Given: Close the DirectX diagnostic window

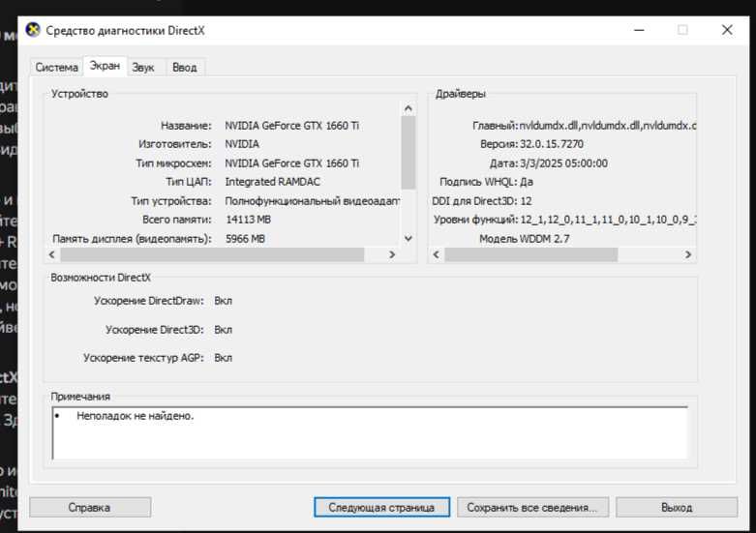Looking at the screenshot, I should point(727,30).
